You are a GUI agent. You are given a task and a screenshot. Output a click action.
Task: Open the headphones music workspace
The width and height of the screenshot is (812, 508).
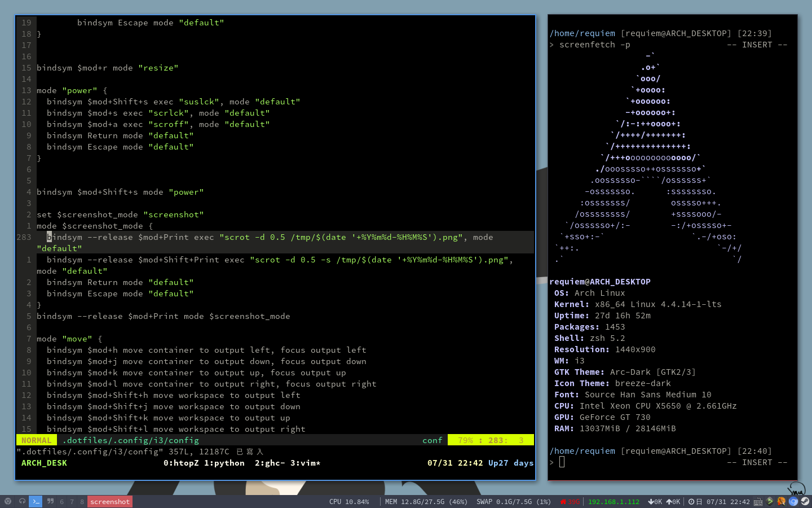click(x=22, y=501)
